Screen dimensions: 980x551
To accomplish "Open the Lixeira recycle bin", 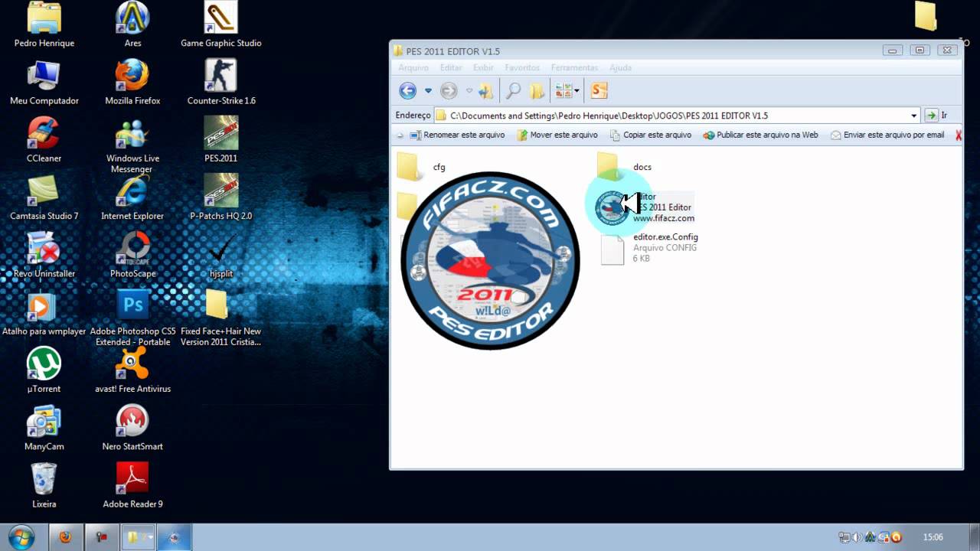I will point(44,478).
